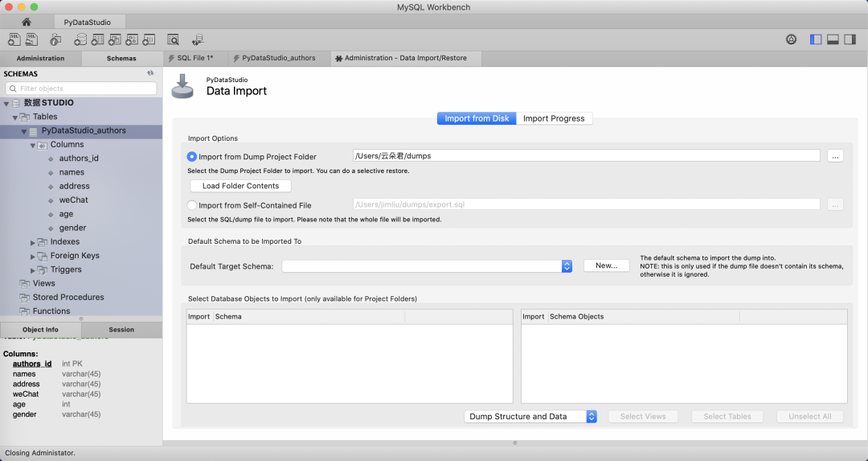Open SQL script file icon
The height and width of the screenshot is (461, 868).
pos(31,39)
